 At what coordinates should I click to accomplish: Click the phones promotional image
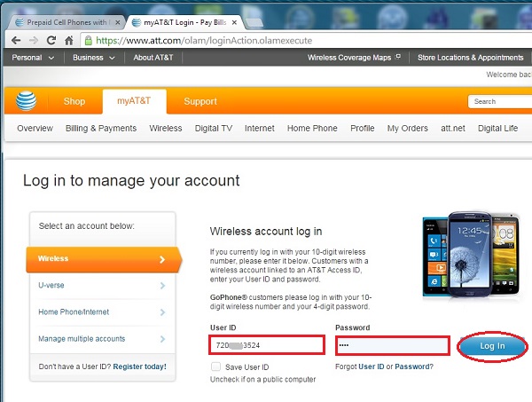point(471,255)
